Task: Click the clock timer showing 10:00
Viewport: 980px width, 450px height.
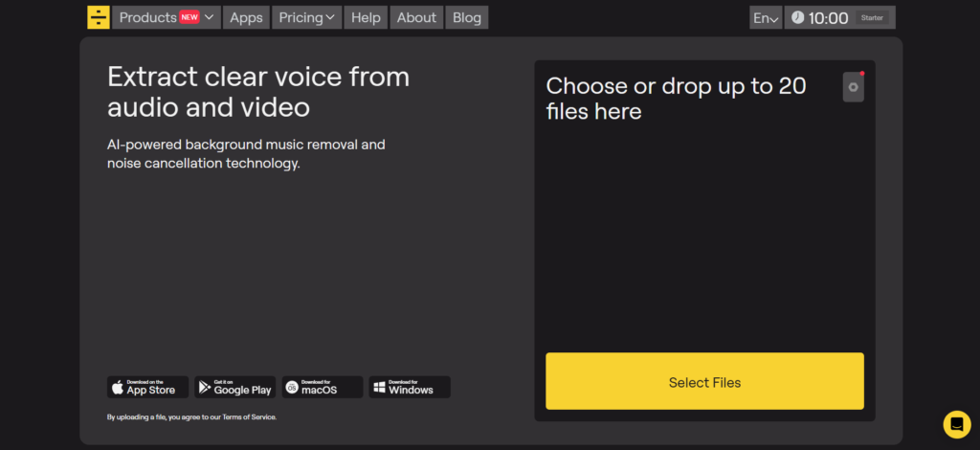Action: coord(820,18)
